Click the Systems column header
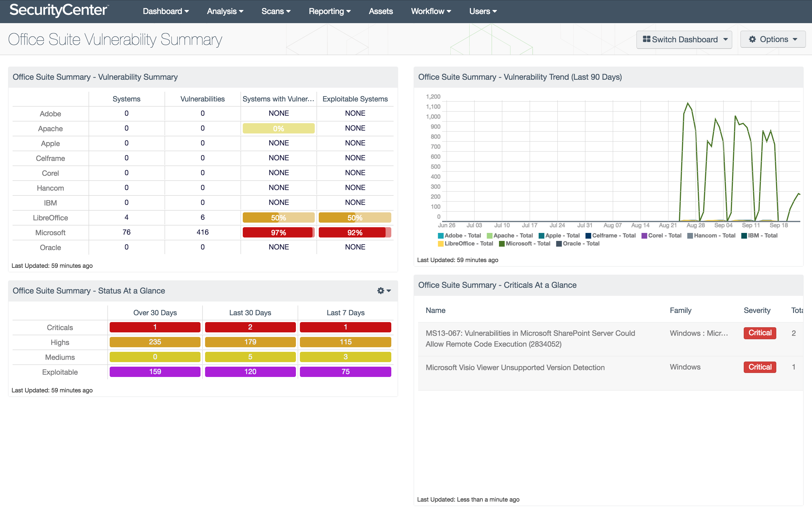Screen dimensions: 812x513 click(x=127, y=99)
